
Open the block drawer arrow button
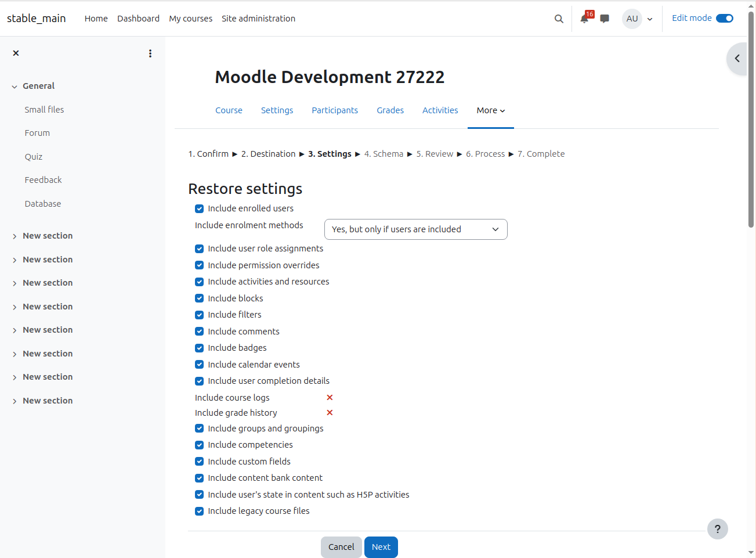pyautogui.click(x=737, y=59)
